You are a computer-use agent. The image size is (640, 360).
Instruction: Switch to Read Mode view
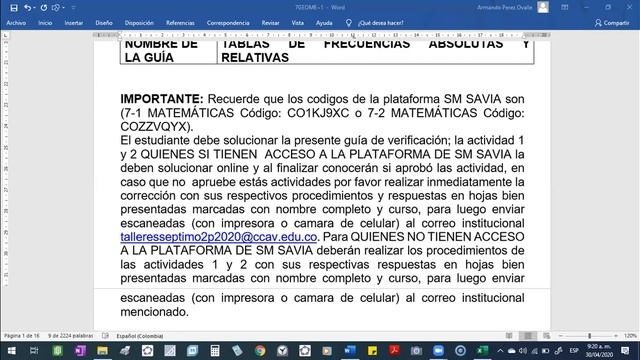(509, 336)
